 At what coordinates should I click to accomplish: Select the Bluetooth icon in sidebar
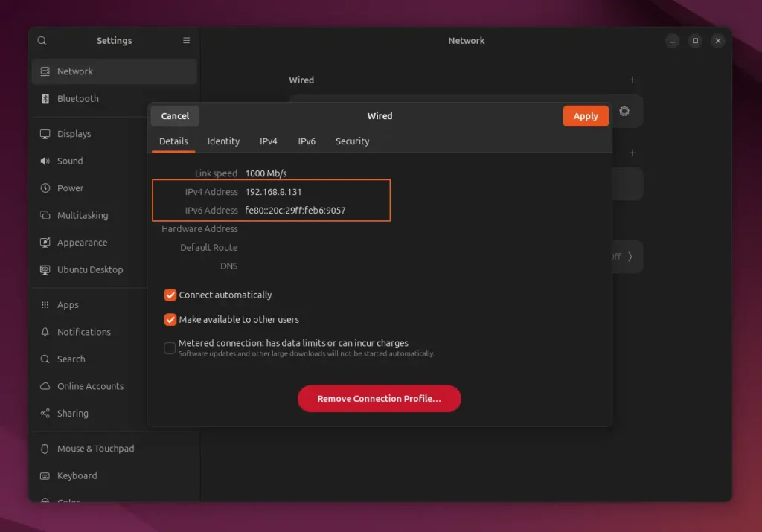coord(45,99)
